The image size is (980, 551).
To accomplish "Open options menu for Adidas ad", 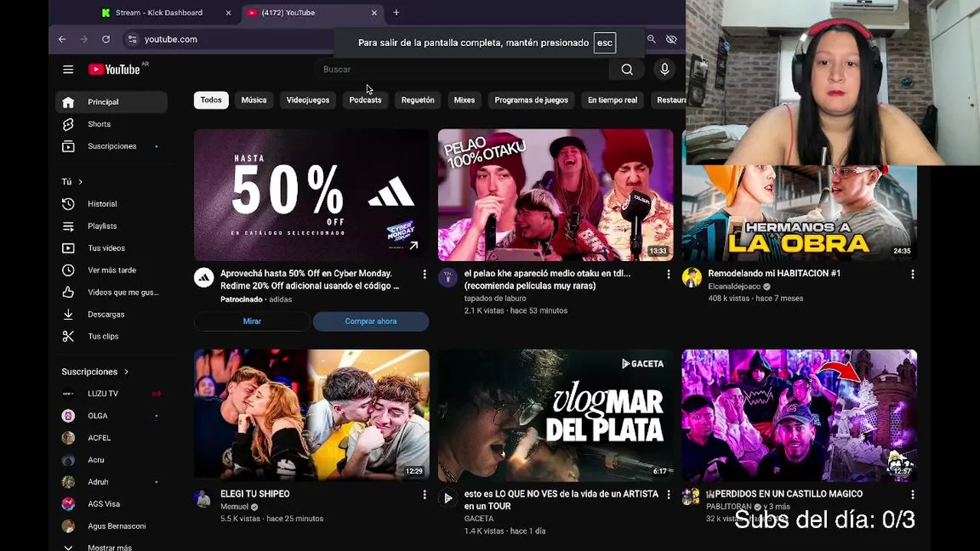I will (424, 274).
